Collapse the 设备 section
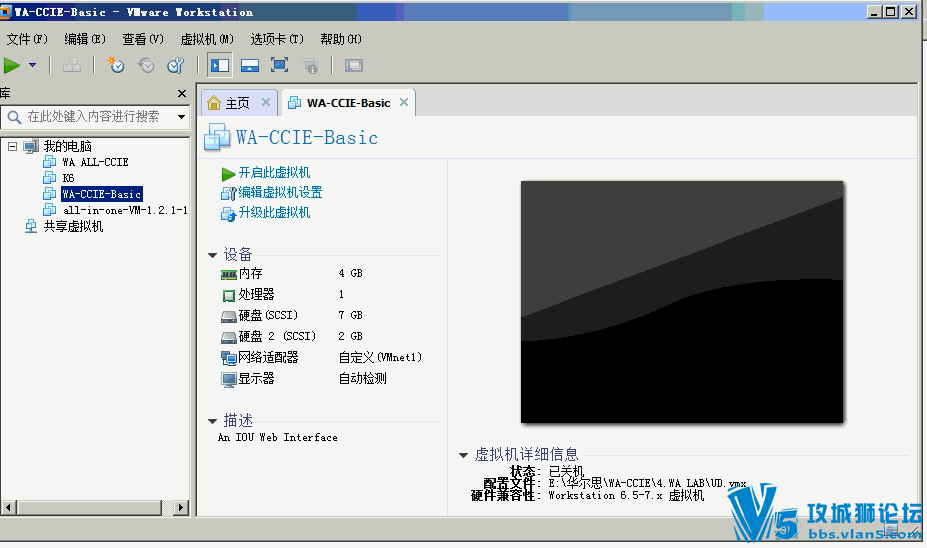Screen dimensions: 927x548 pos(213,255)
